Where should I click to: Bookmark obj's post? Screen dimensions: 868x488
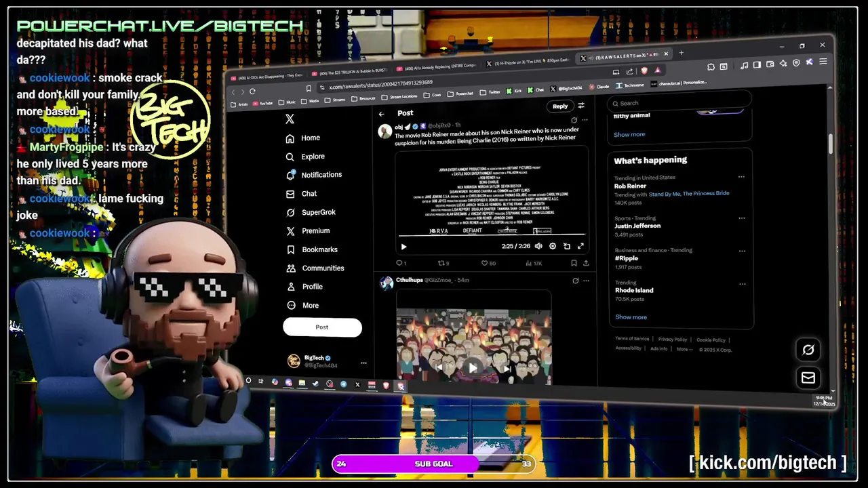click(574, 263)
